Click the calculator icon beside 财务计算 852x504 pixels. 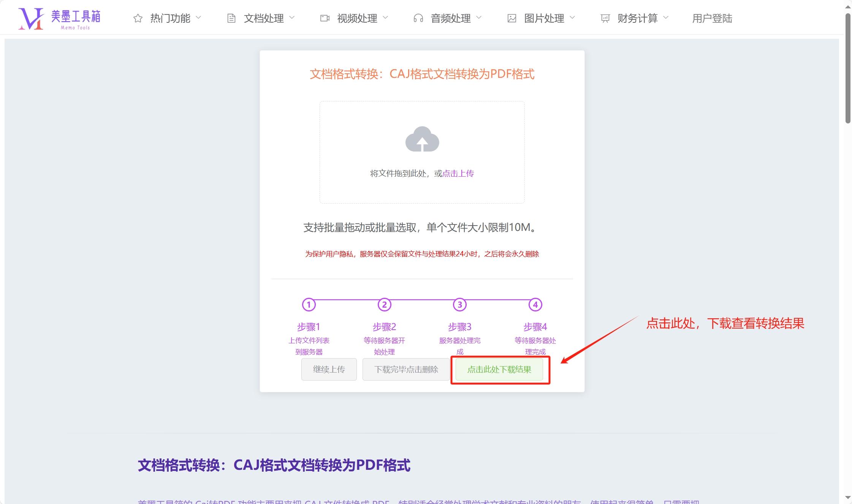pyautogui.click(x=605, y=17)
